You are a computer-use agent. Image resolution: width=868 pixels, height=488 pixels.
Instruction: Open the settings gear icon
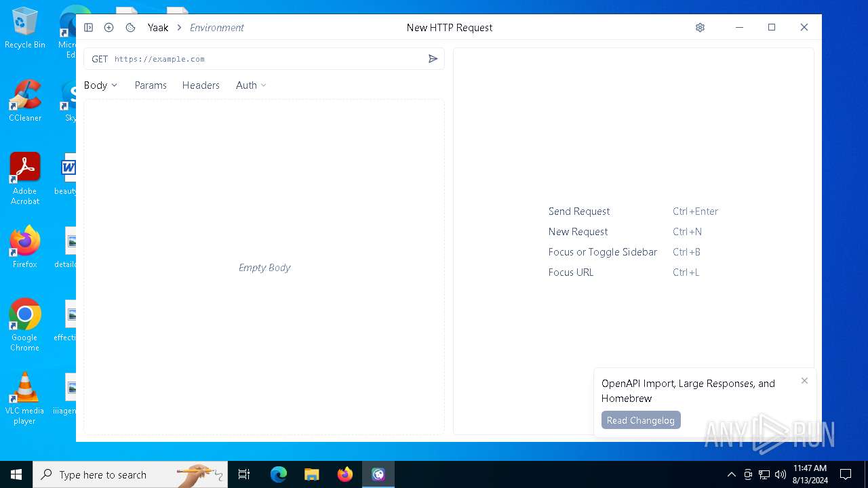click(x=700, y=28)
